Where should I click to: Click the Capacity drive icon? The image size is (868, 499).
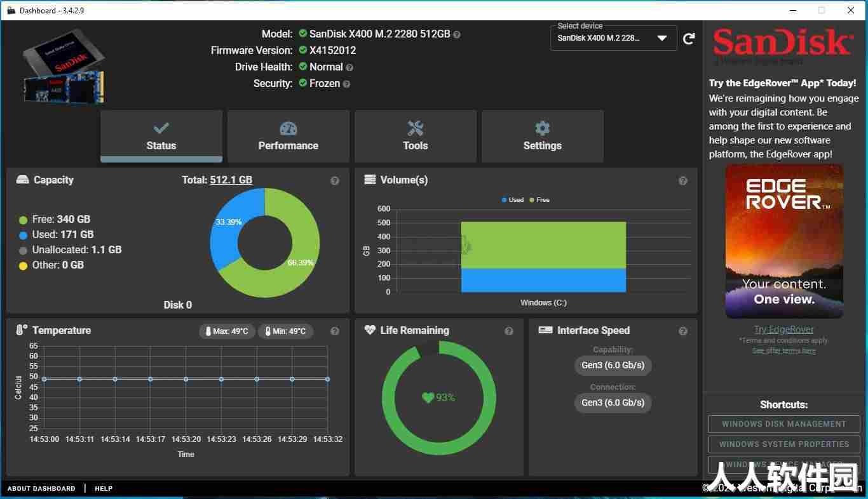(x=22, y=180)
